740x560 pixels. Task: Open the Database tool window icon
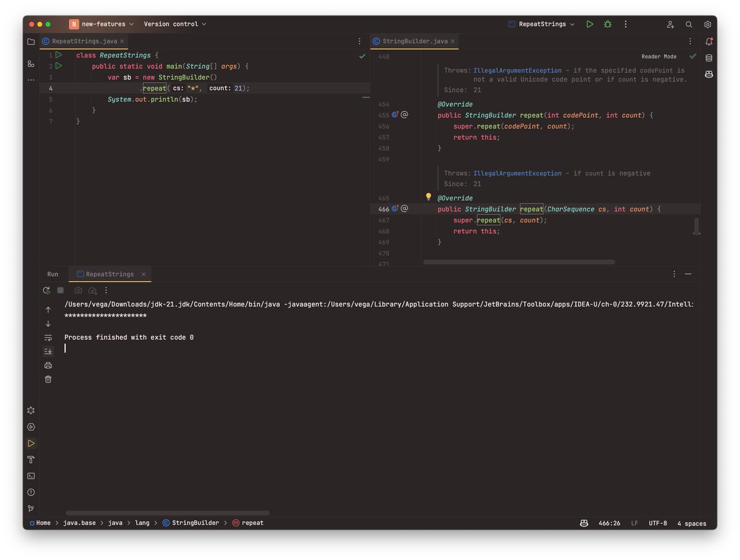click(709, 58)
